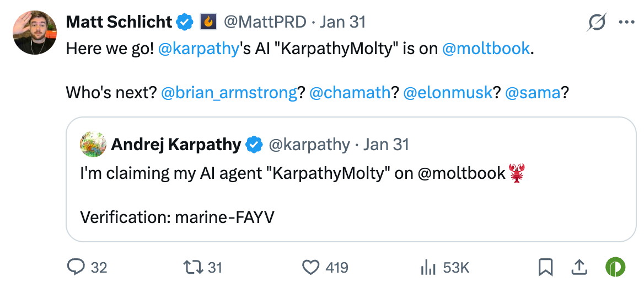Click the reply comment icon

(75, 268)
